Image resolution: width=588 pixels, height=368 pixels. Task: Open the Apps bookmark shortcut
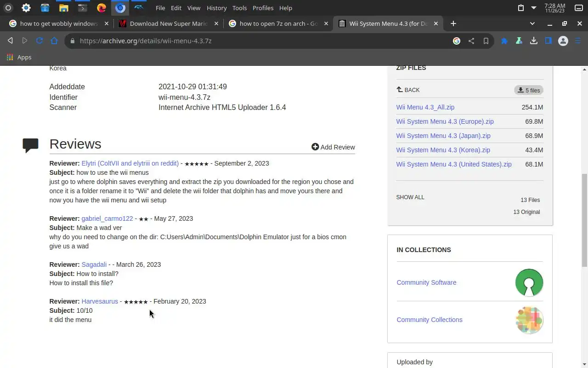click(19, 57)
